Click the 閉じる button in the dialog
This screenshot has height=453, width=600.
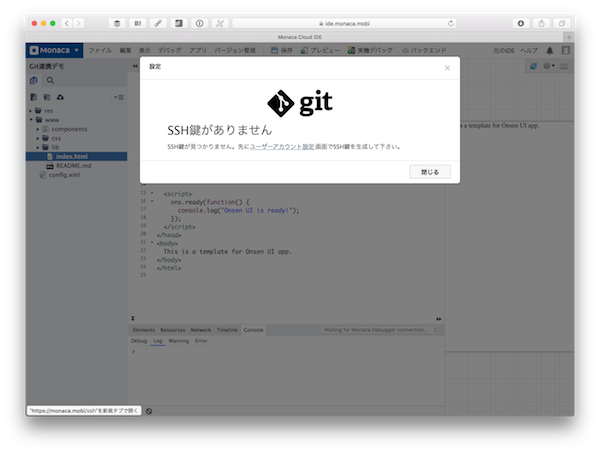(430, 172)
